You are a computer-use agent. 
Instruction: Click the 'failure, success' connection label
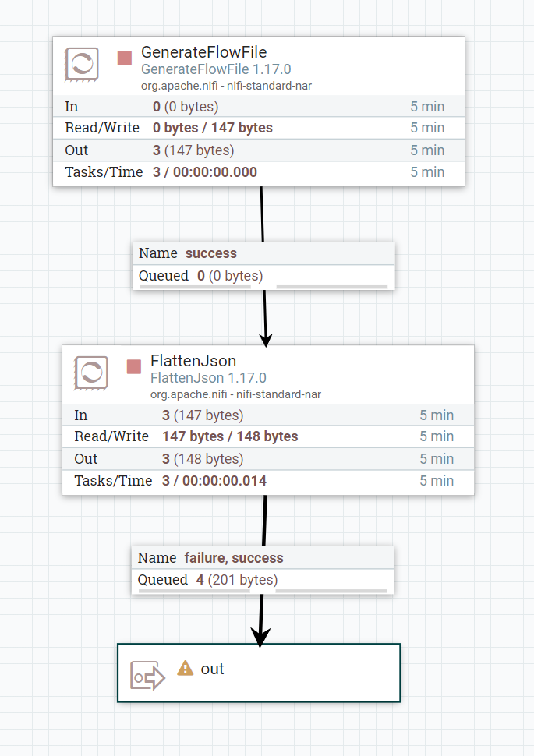tap(233, 558)
